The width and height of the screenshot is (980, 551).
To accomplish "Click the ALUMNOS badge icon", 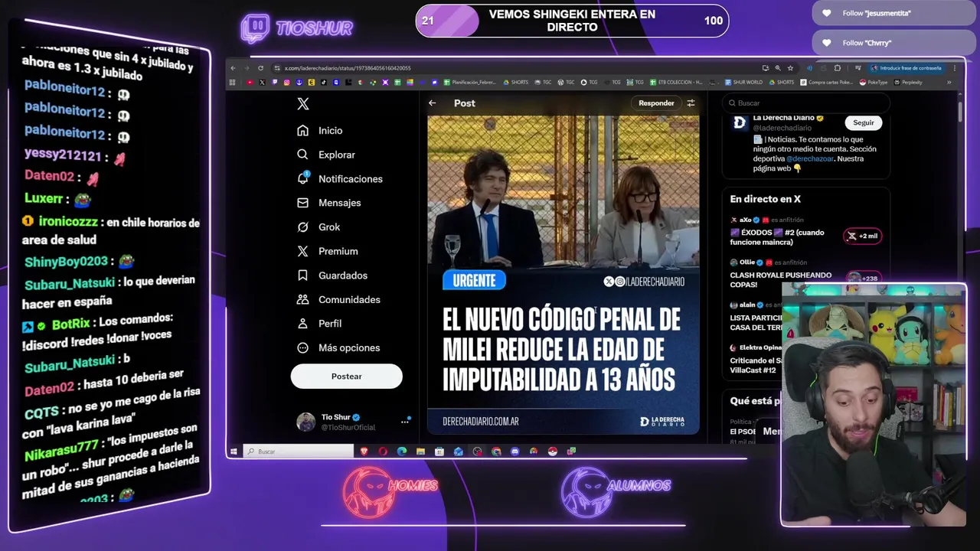I will 616,491.
